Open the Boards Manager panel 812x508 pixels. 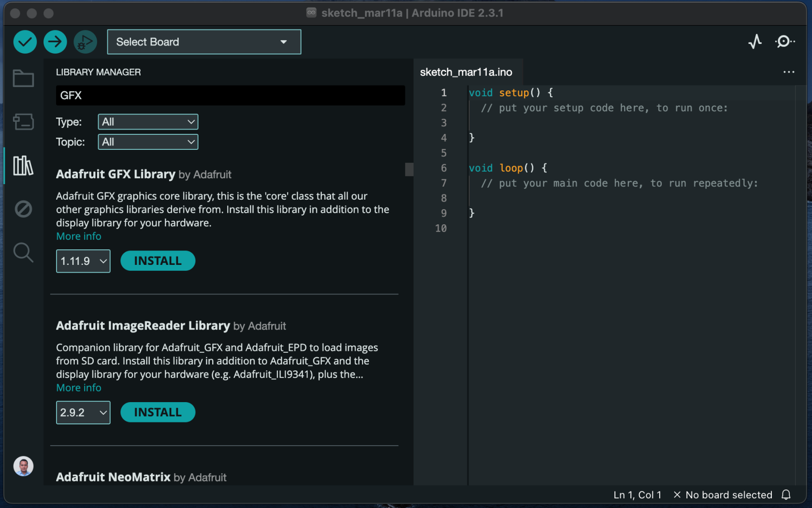pos(23,121)
